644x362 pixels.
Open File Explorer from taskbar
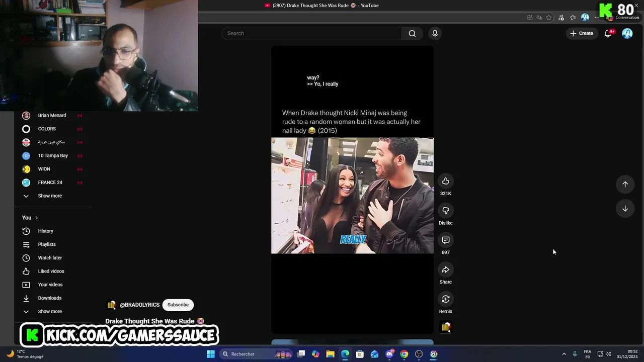[330, 354]
